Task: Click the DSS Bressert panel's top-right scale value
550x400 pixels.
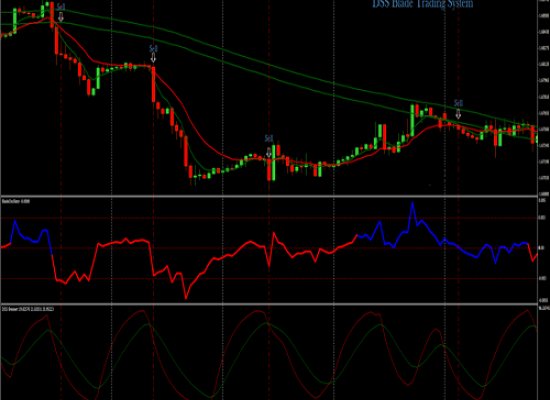Action: [x=544, y=308]
